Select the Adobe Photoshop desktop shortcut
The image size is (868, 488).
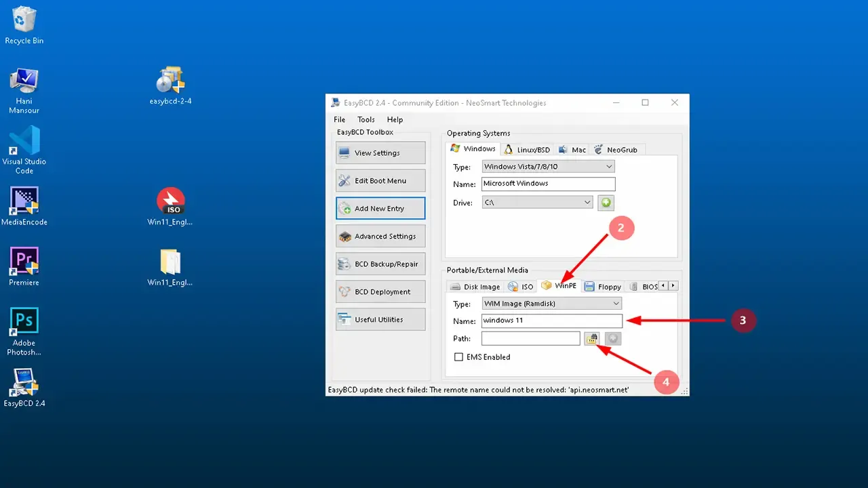[24, 331]
